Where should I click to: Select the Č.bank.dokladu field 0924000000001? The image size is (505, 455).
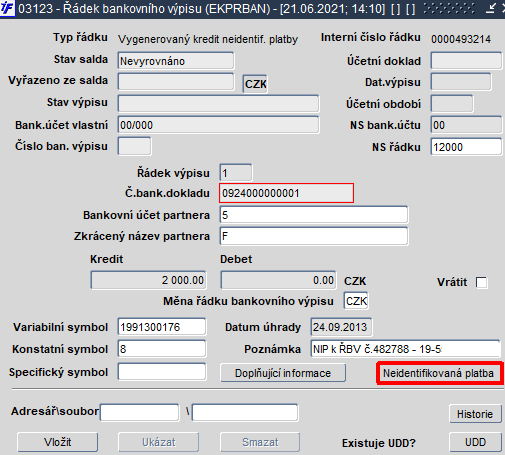pos(286,193)
